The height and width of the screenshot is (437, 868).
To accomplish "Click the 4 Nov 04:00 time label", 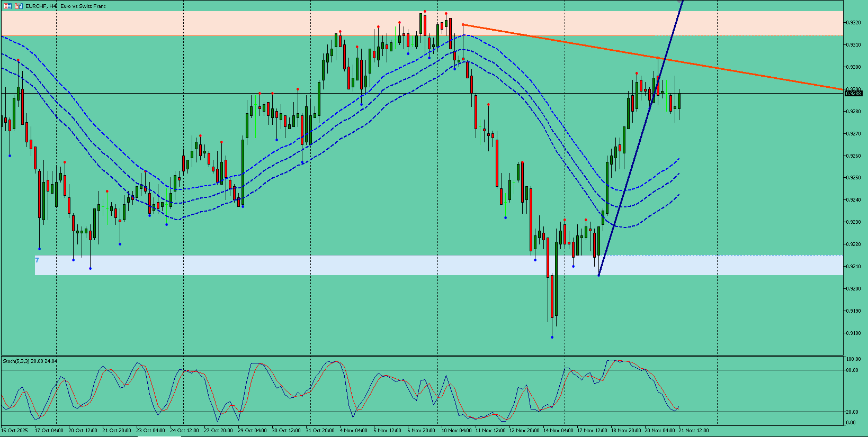I will coord(353,431).
